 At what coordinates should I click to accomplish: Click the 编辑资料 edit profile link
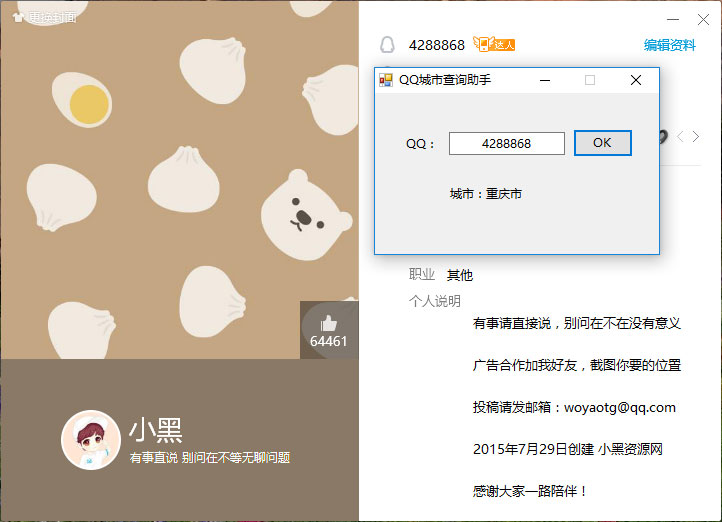(669, 45)
